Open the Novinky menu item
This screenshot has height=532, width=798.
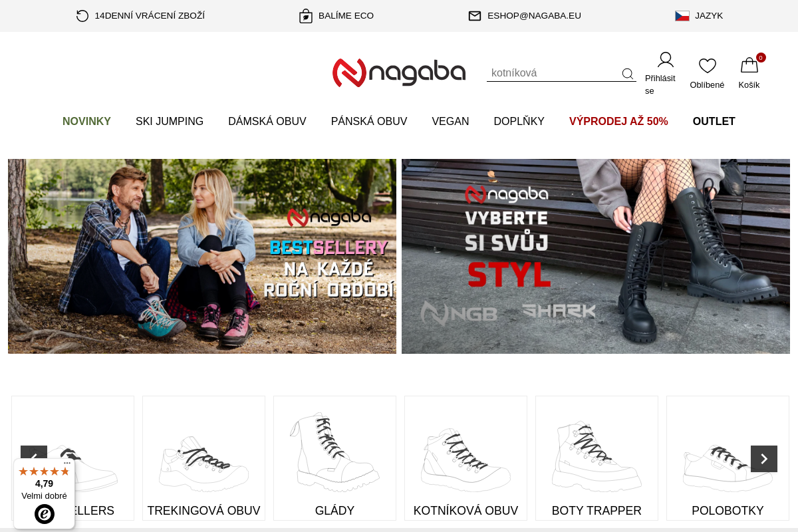[x=86, y=122]
